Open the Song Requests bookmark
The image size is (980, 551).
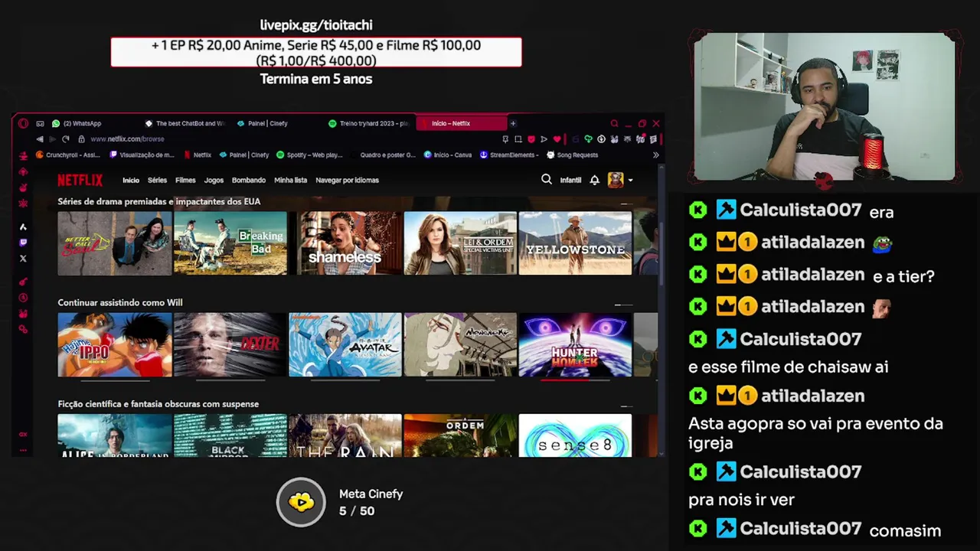pos(572,155)
